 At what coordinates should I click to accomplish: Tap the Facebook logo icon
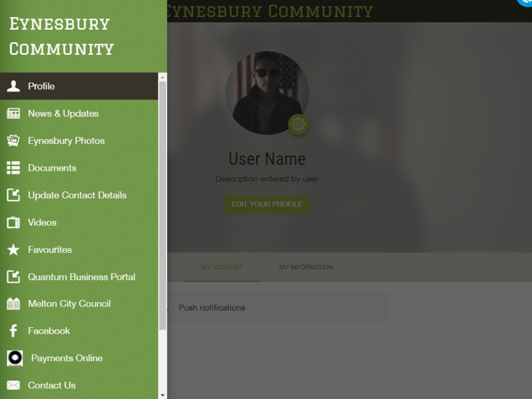(13, 331)
